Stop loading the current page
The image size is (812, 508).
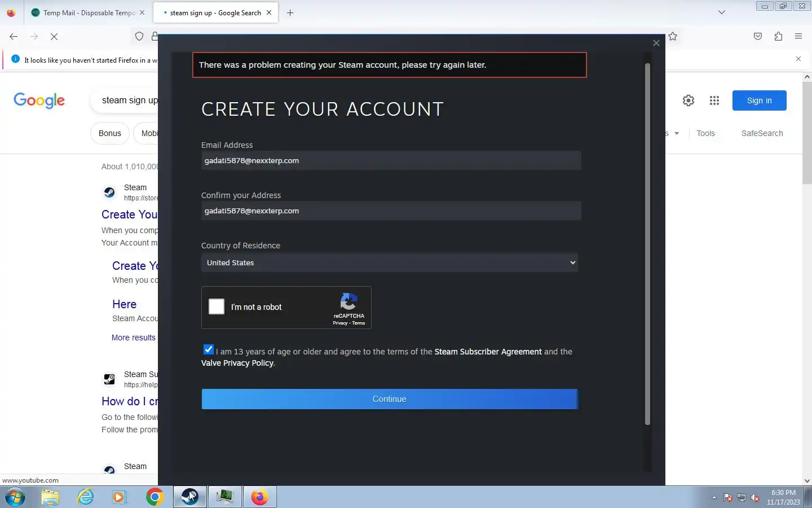click(54, 37)
